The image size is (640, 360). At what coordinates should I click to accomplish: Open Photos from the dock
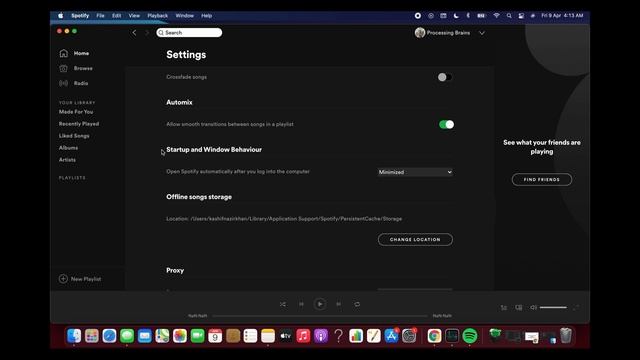pyautogui.click(x=180, y=336)
